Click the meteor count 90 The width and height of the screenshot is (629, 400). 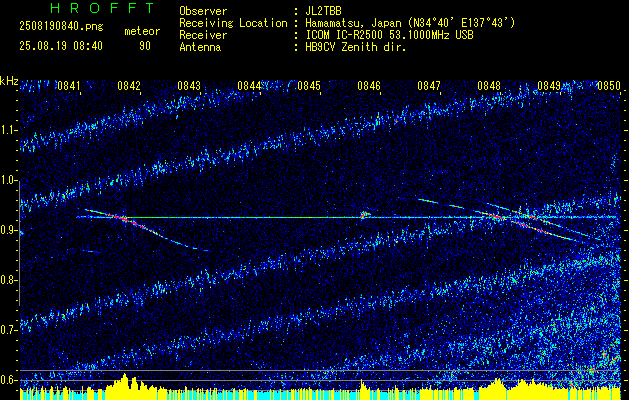tap(145, 46)
